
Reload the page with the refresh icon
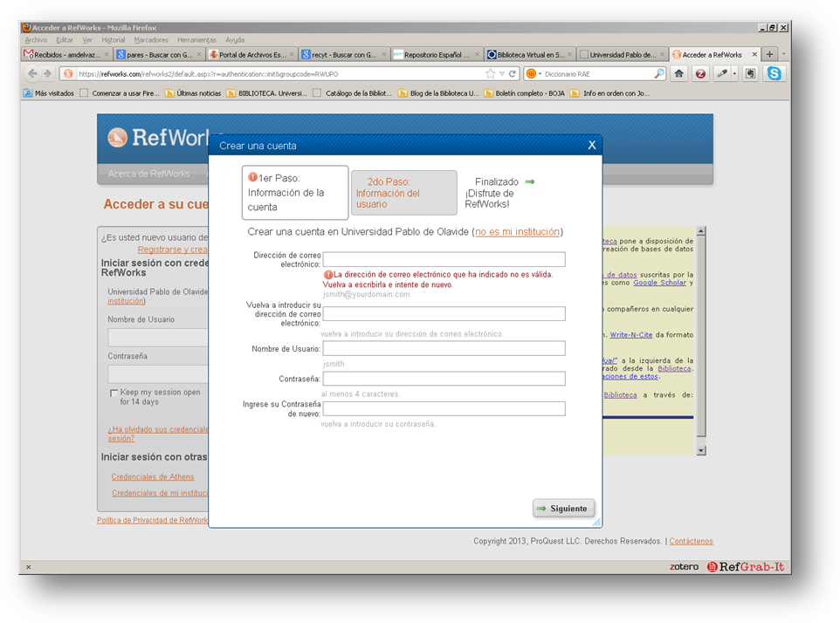[513, 74]
